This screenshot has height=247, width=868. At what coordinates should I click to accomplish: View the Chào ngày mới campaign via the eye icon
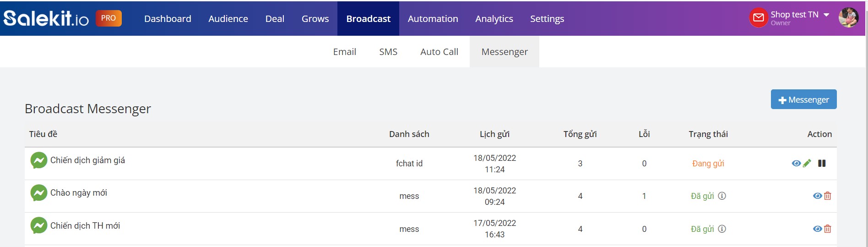tap(817, 196)
